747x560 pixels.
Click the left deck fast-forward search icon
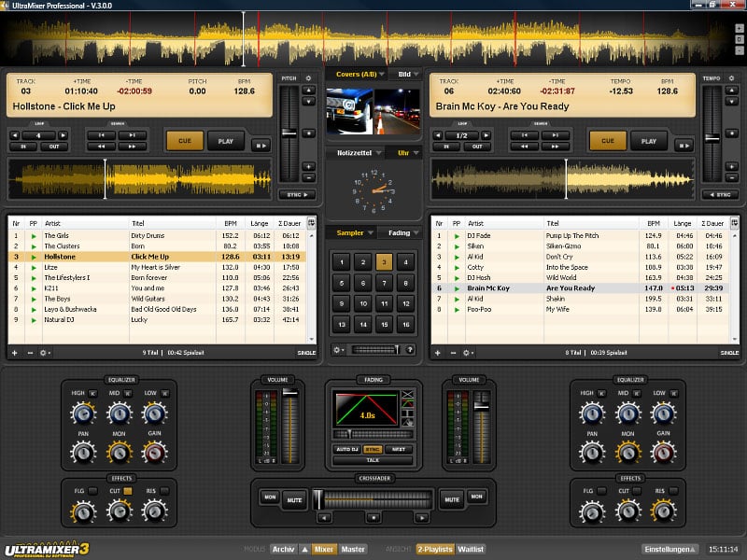click(x=133, y=147)
